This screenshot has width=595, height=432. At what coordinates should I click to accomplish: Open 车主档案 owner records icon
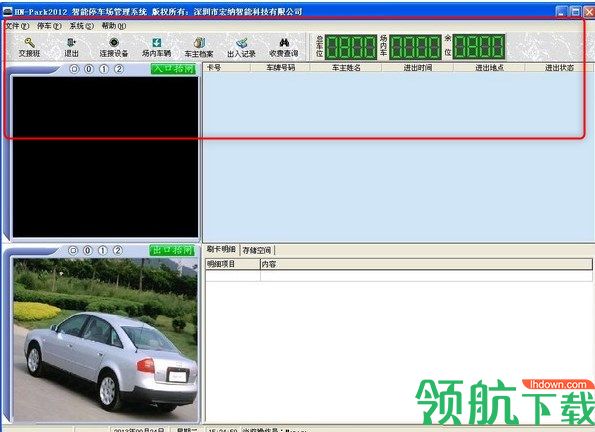(199, 43)
